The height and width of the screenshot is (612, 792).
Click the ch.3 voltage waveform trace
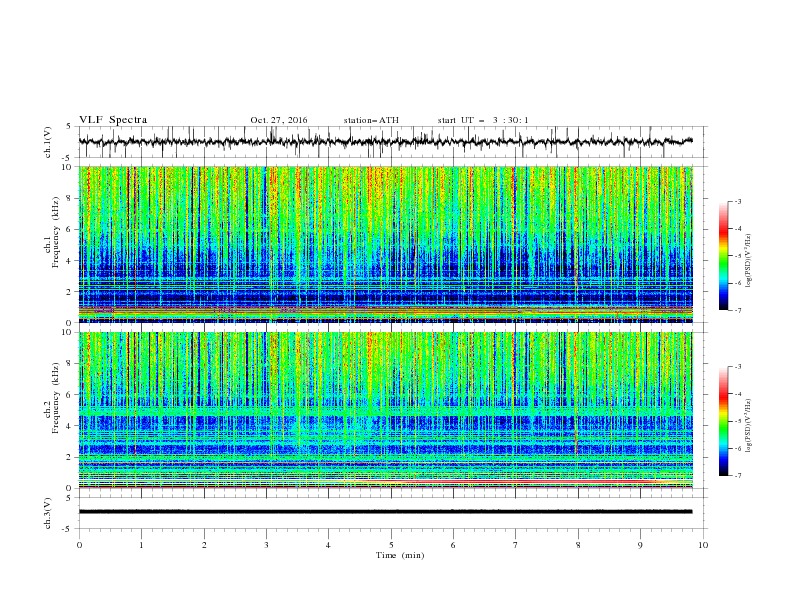[x=386, y=512]
